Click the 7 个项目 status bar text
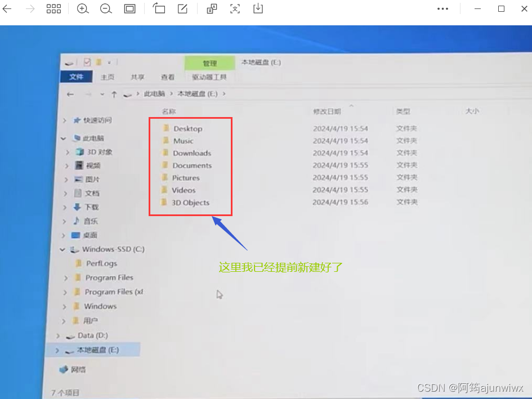 65,393
